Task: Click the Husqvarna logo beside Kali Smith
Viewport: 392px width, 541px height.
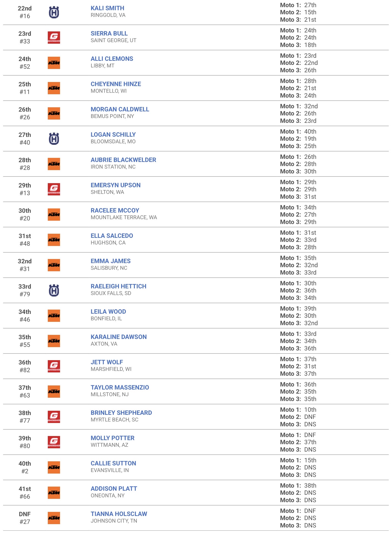Action: pos(54,12)
